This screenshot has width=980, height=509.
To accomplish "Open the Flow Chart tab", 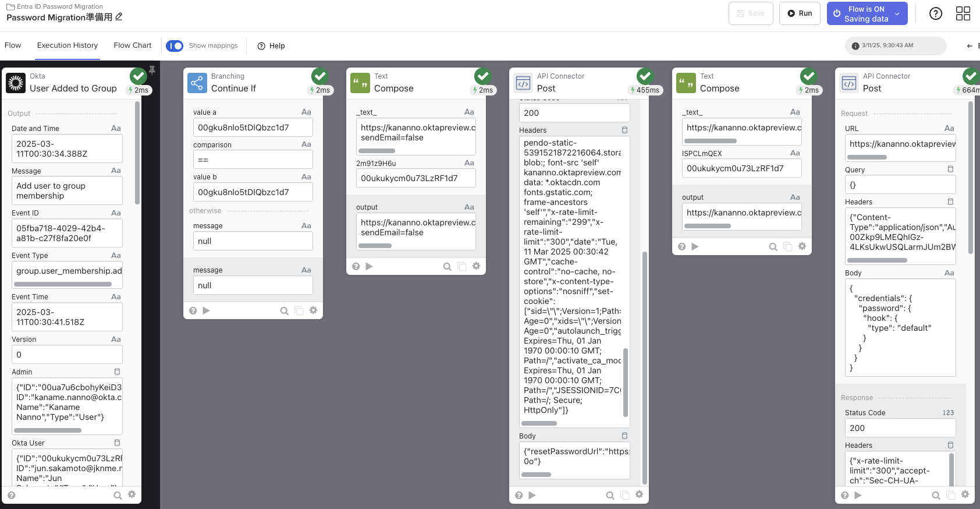I will point(133,45).
